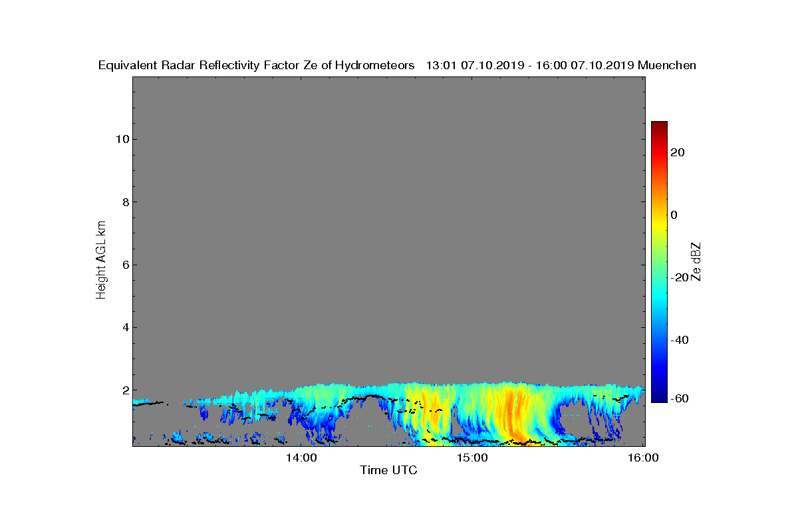
Task: Click the 15:00 time tick label
Action: click(472, 458)
